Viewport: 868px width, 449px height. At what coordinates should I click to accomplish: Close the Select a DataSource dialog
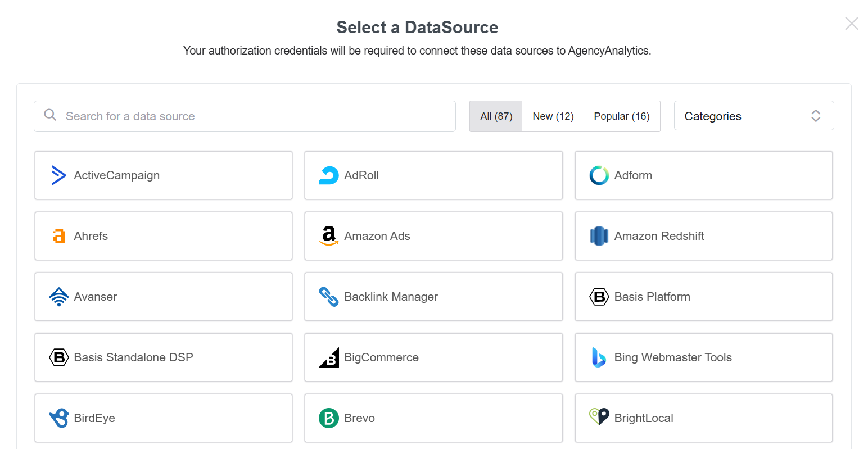(852, 23)
